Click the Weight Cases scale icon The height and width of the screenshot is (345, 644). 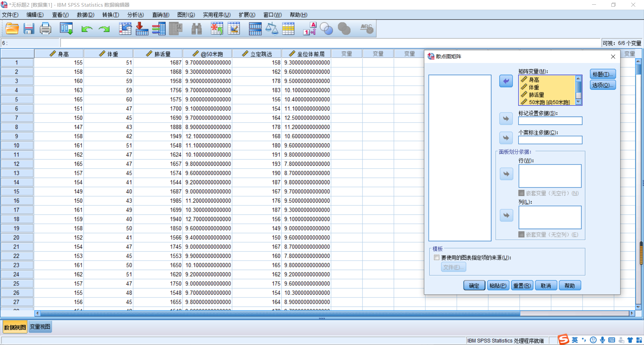272,29
